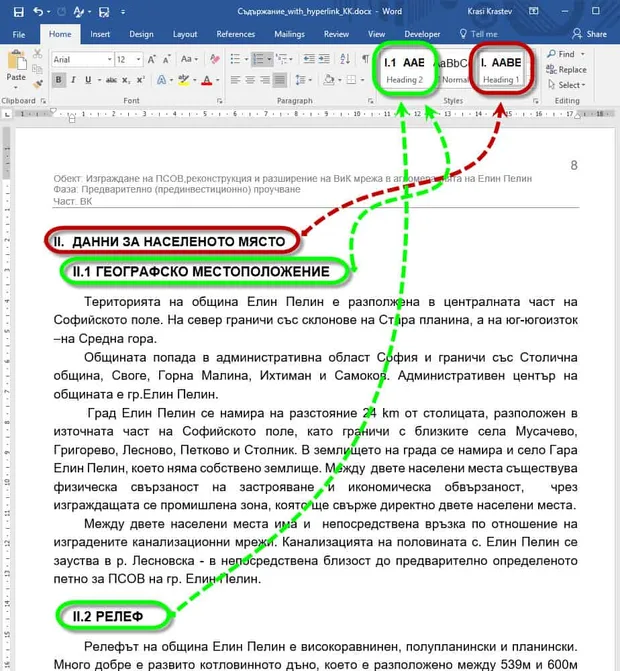The height and width of the screenshot is (671, 620).
Task: Decrease the paragraph indent
Action: [309, 59]
